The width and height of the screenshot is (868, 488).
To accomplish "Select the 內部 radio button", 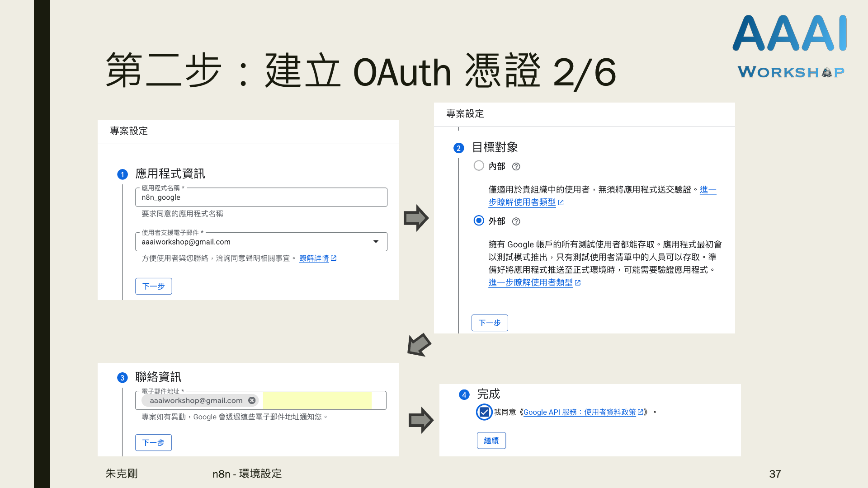I will 479,166.
